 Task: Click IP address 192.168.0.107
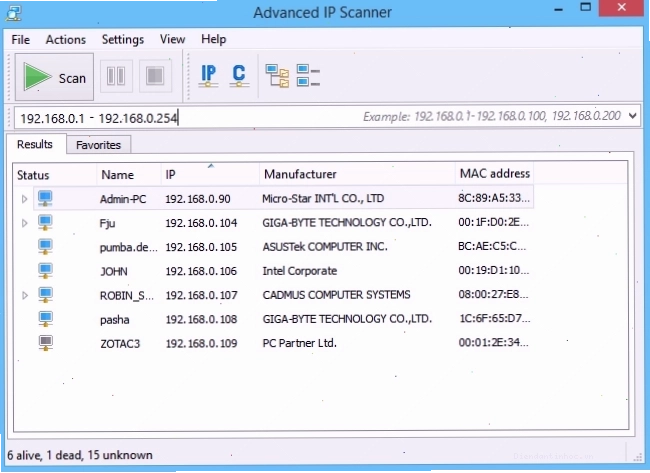[201, 295]
